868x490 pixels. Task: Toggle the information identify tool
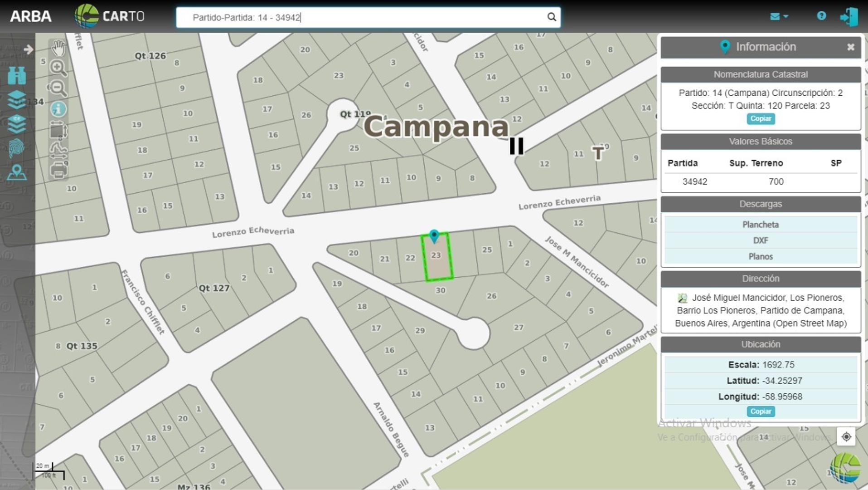(x=58, y=109)
